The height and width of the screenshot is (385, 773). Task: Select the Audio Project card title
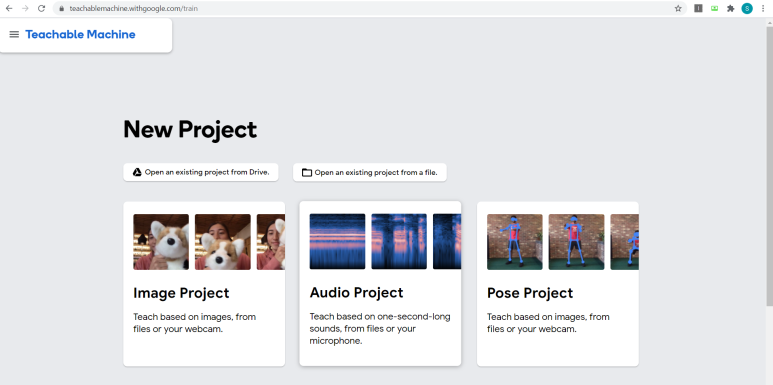[356, 292]
